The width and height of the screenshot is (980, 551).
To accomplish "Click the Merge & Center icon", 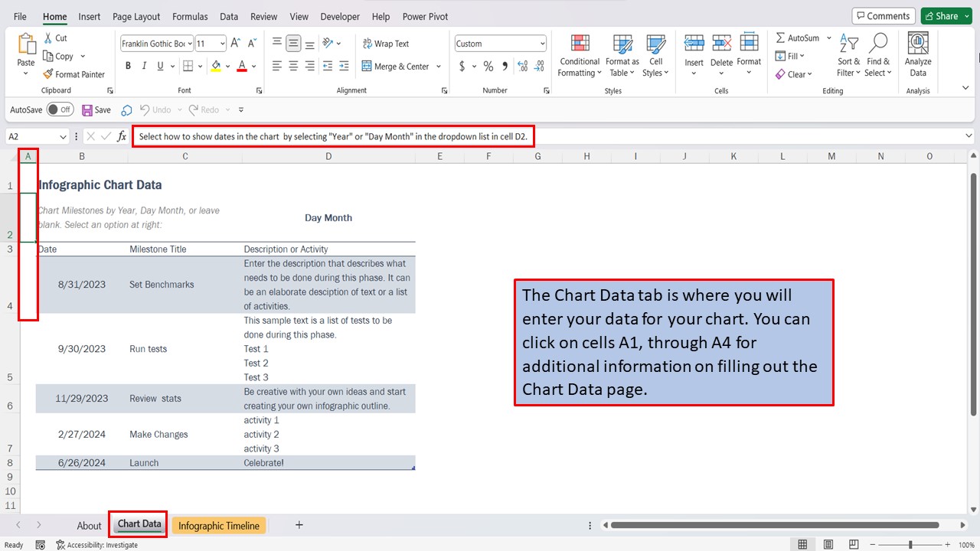I will point(367,67).
